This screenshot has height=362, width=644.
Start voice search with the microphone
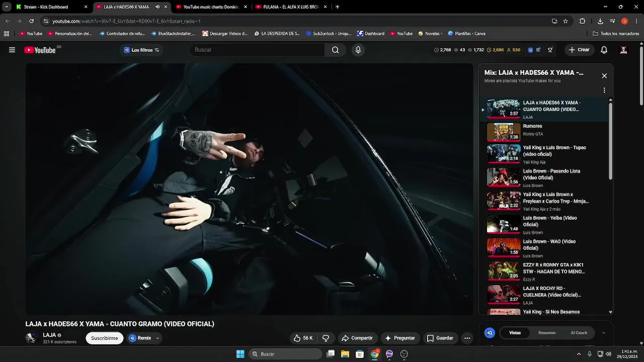tap(358, 50)
